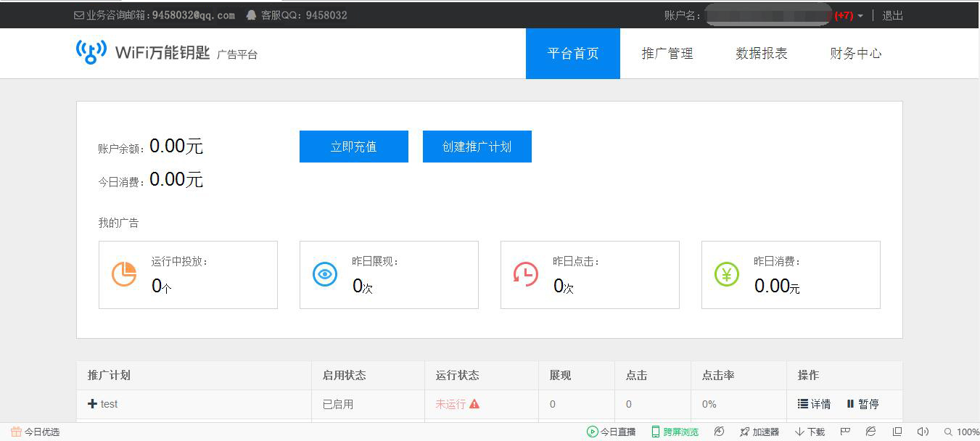Click the 昨日点击 clock icon

(526, 274)
